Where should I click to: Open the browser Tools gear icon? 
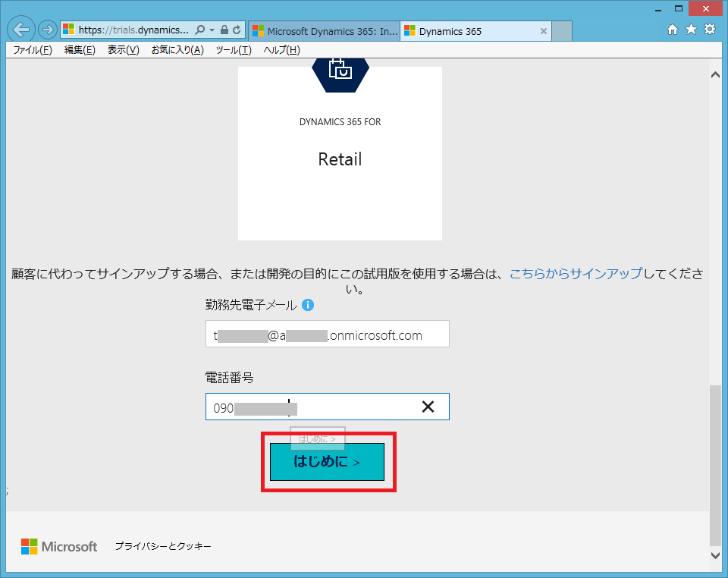(710, 30)
